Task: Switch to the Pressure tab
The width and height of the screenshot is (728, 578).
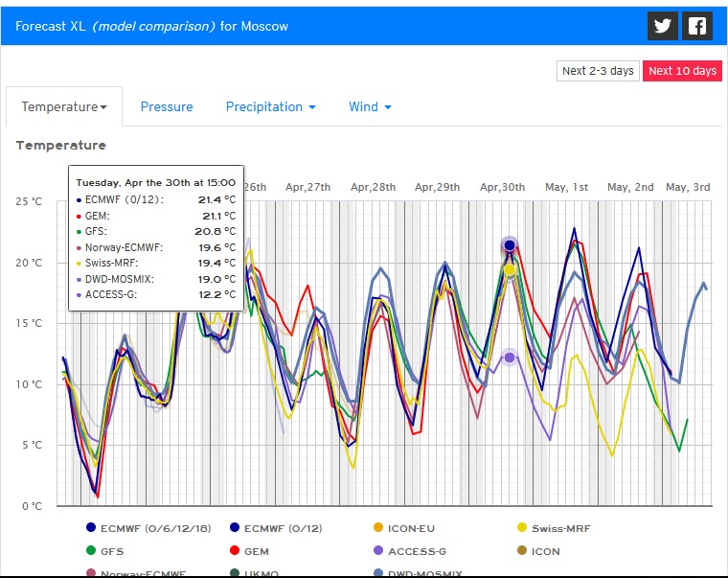Action: pos(167,106)
